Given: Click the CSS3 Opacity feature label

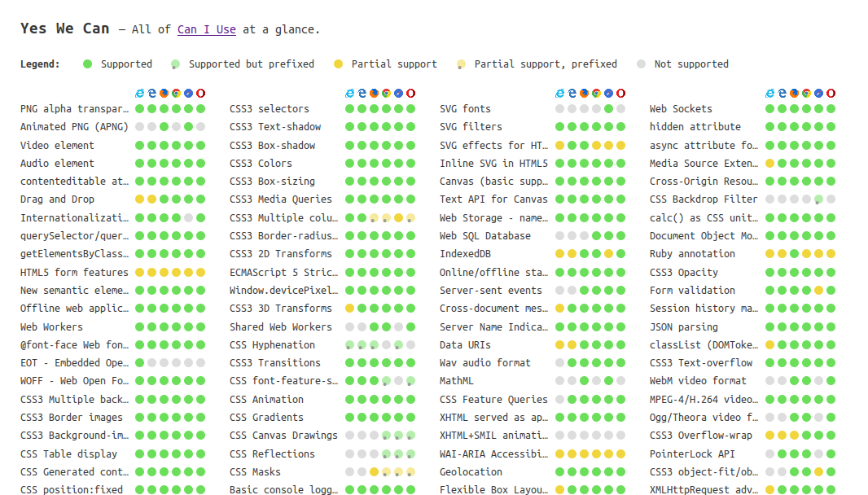Looking at the screenshot, I should [683, 273].
